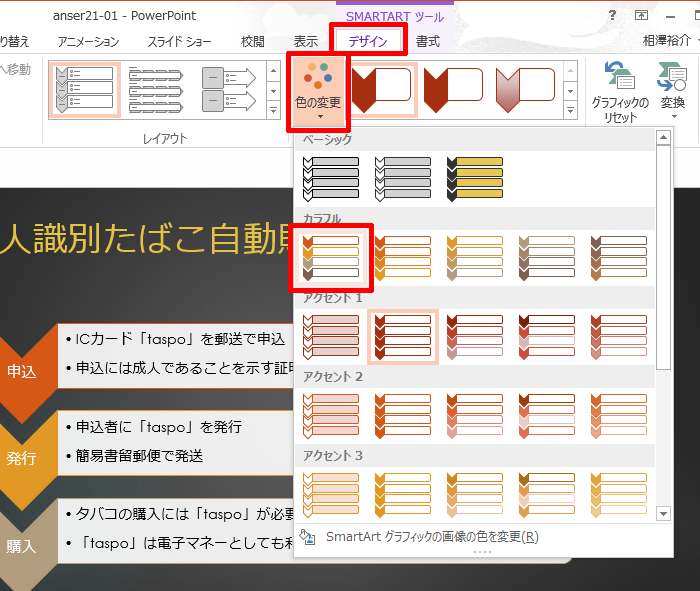
Task: Choose second アクセント 1 colored fill option
Action: [403, 337]
